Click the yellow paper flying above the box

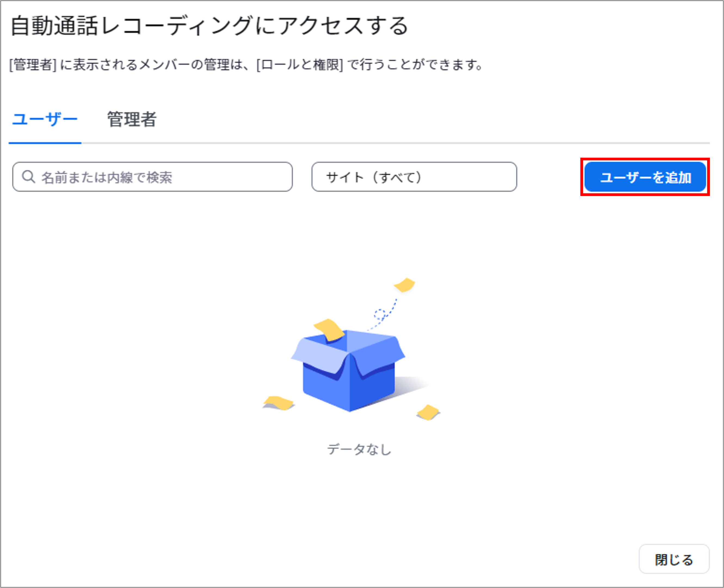404,285
